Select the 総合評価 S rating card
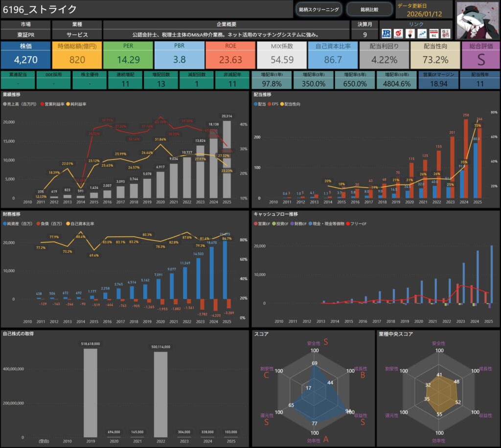501x448 pixels. 480,55
